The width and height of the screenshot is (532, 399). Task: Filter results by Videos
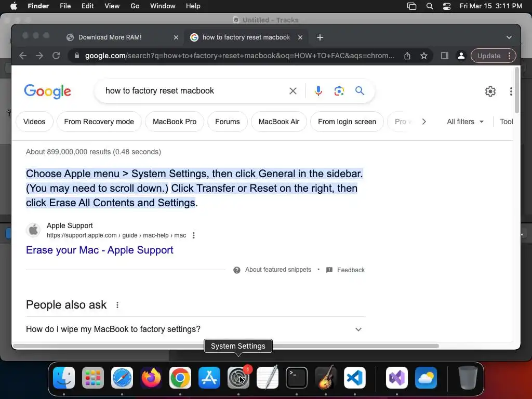(34, 122)
